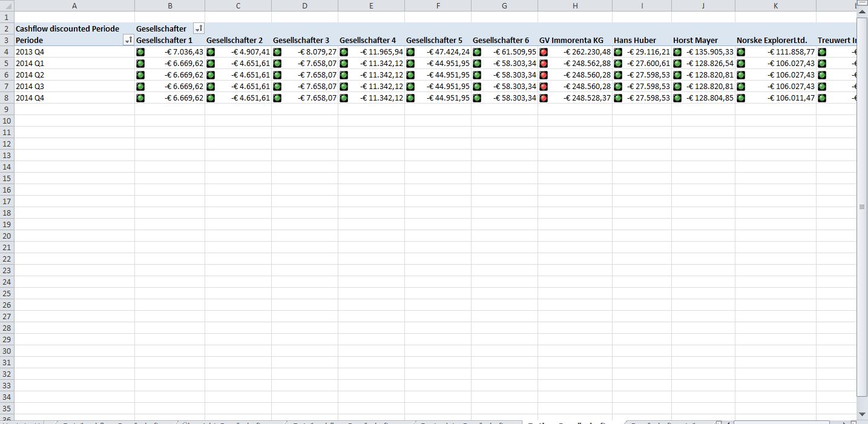Click green status icon for Gesellschafter 3, 2014 Q1
The image size is (868, 424).
click(277, 64)
